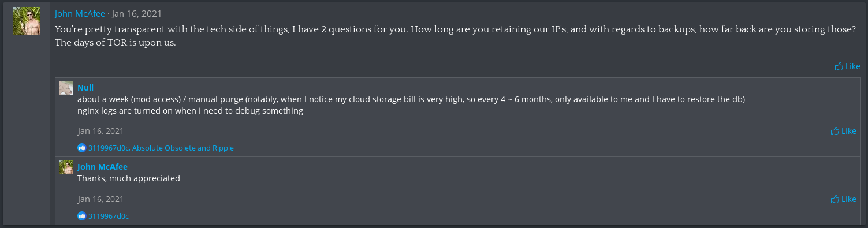The width and height of the screenshot is (868, 228).
Task: Visit Null's username link in comment
Action: pos(85,88)
